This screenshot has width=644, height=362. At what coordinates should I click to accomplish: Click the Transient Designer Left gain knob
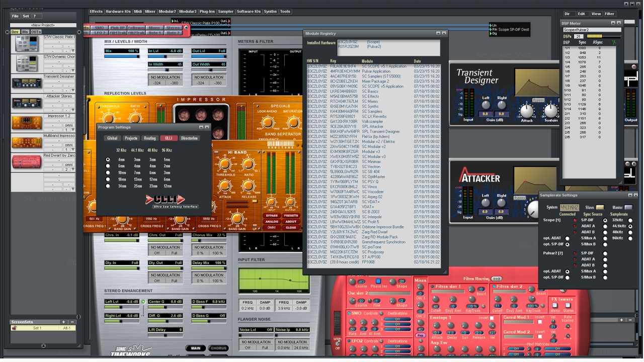click(486, 105)
